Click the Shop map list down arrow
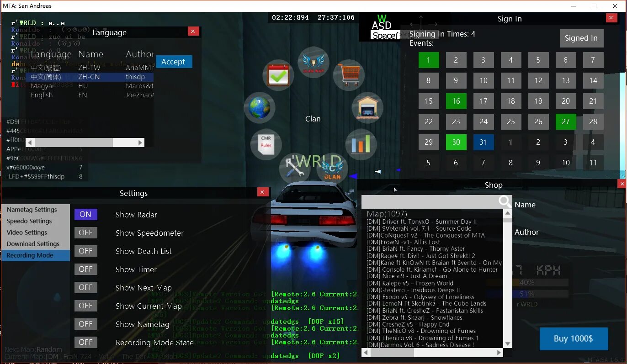This screenshot has width=627, height=364. tap(508, 344)
